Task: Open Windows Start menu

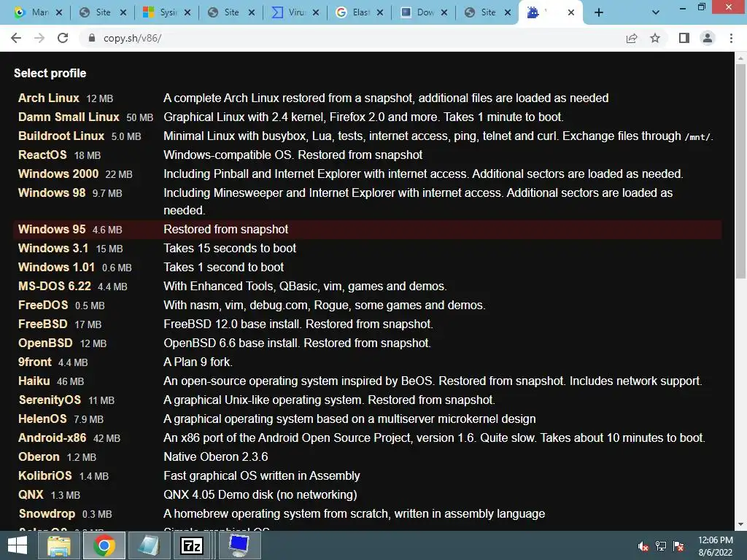Action: tap(18, 545)
